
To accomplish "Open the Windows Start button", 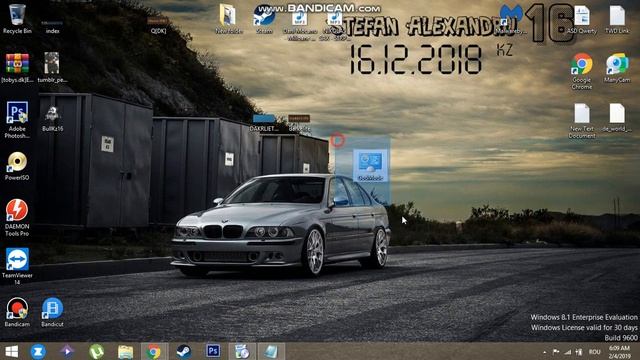I will 11,351.
